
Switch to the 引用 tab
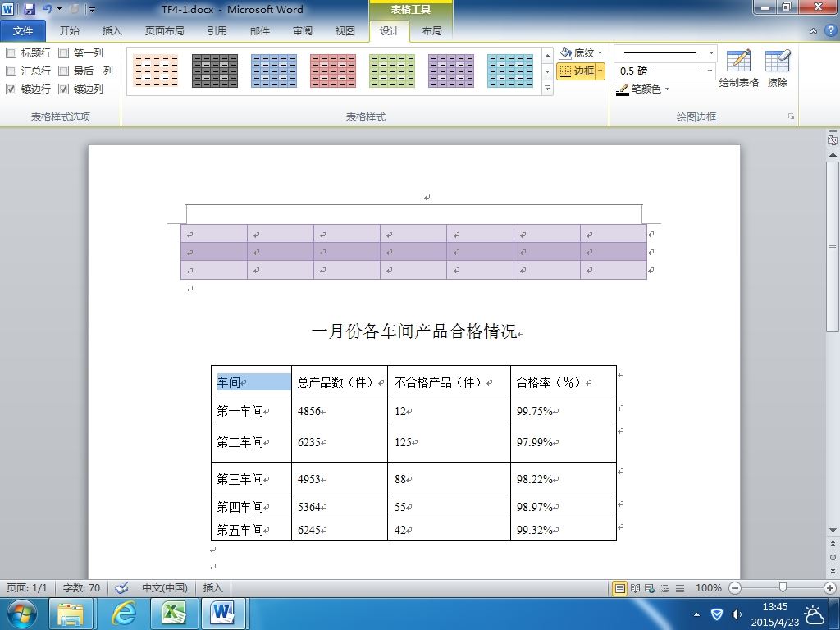pos(217,30)
